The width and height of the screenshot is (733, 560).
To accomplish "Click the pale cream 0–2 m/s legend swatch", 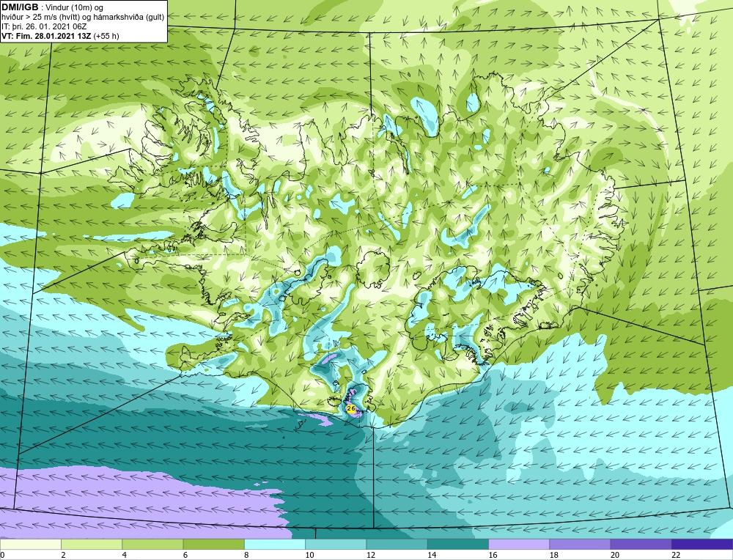I will [31, 544].
